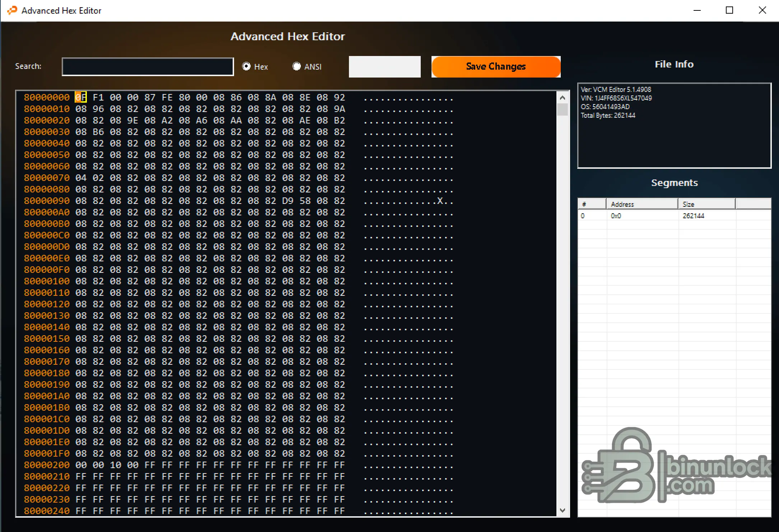Image resolution: width=779 pixels, height=532 pixels.
Task: Click the Save Changes button
Action: (x=496, y=67)
